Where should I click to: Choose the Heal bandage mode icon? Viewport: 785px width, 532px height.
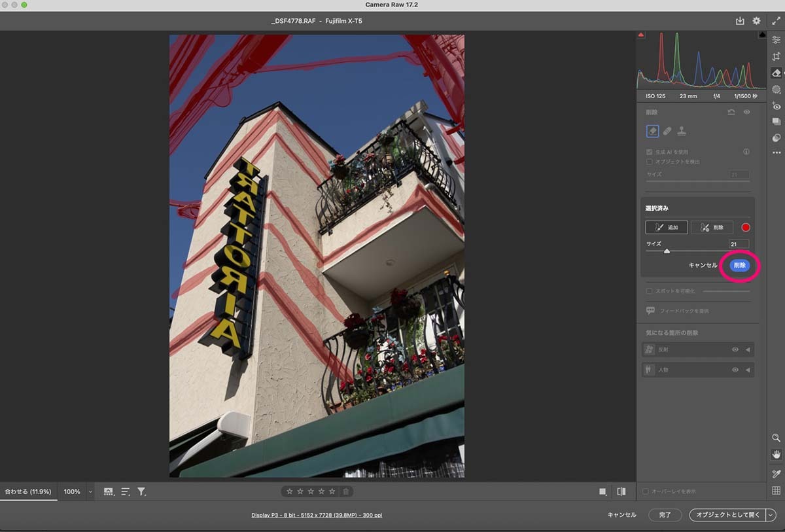[667, 131]
